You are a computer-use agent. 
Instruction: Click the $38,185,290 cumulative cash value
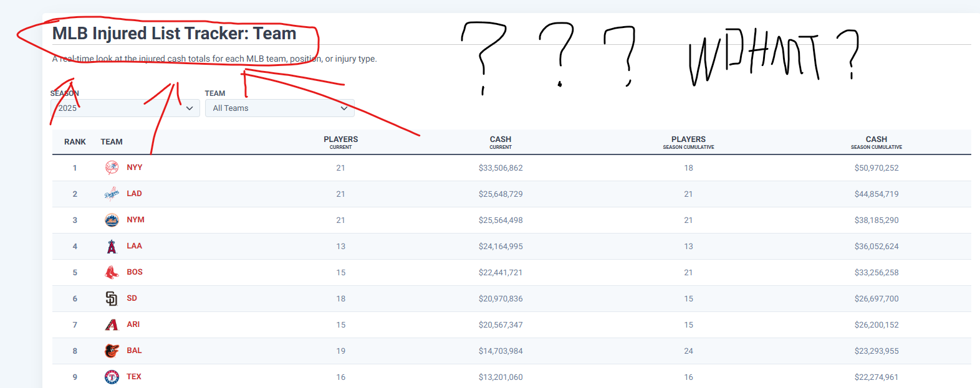coord(877,220)
